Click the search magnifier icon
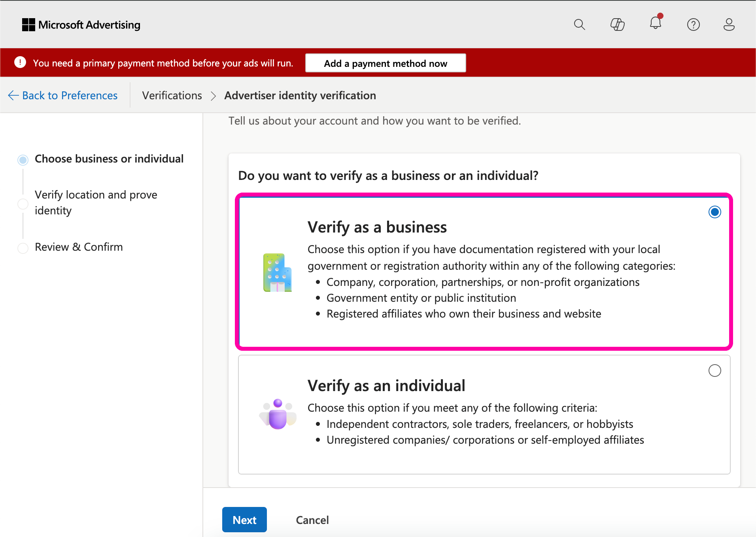 click(x=579, y=25)
